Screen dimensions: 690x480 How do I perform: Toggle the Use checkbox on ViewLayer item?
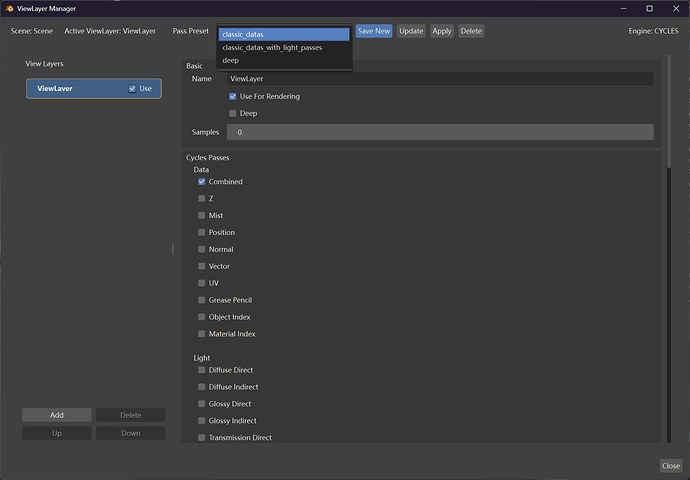point(132,88)
